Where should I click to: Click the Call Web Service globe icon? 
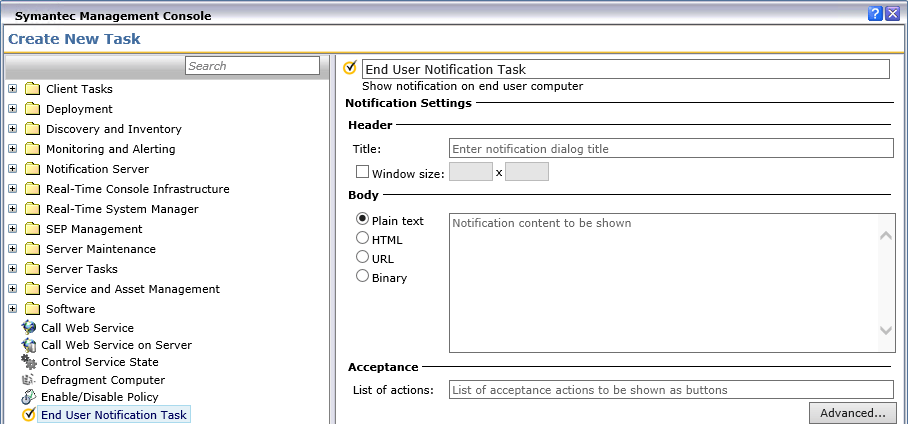(28, 328)
